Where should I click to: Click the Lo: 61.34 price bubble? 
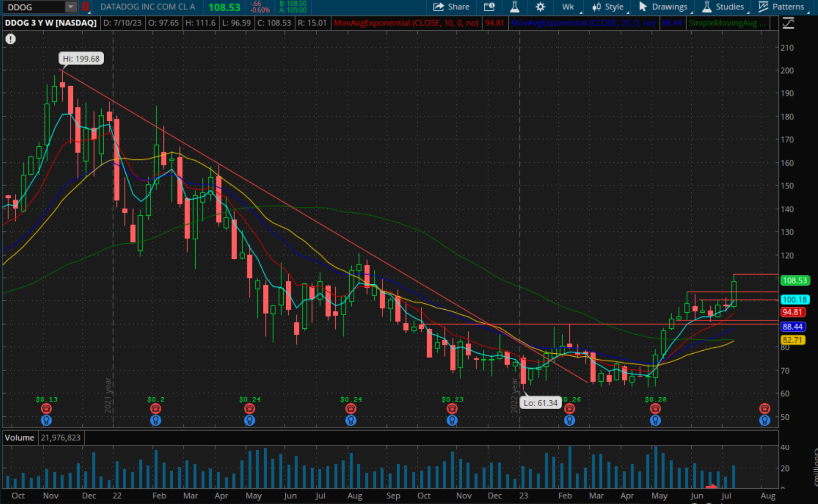[541, 403]
